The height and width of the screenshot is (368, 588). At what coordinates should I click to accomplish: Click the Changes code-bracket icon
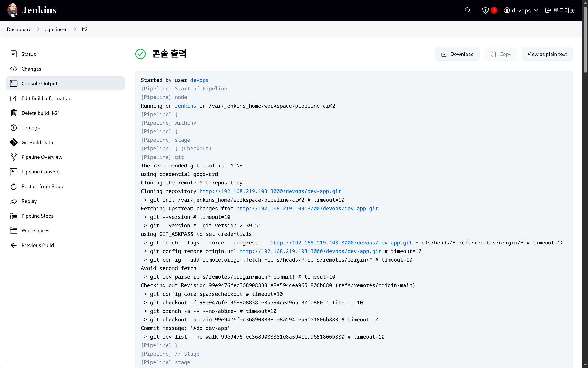(x=14, y=69)
